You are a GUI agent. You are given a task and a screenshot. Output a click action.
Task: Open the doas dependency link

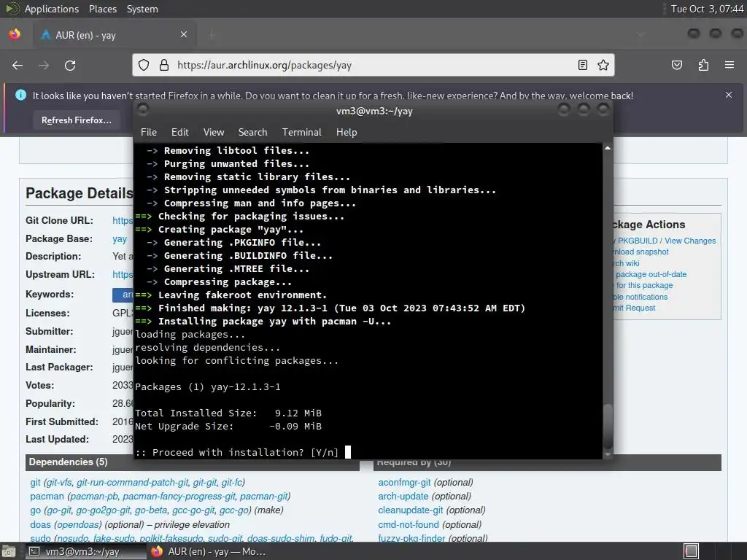coord(40,524)
